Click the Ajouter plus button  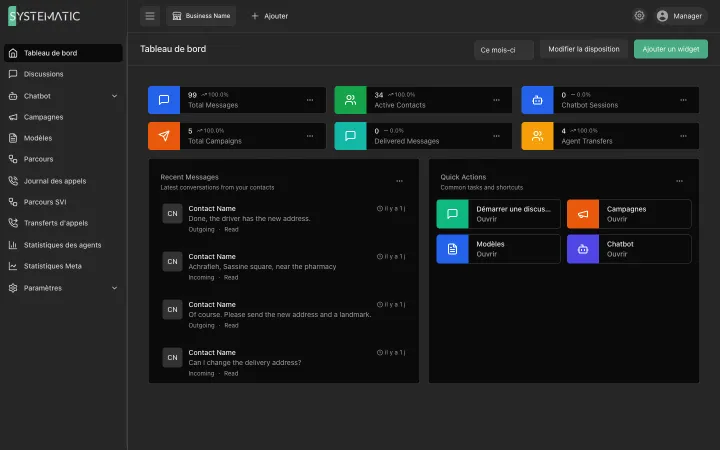point(270,16)
